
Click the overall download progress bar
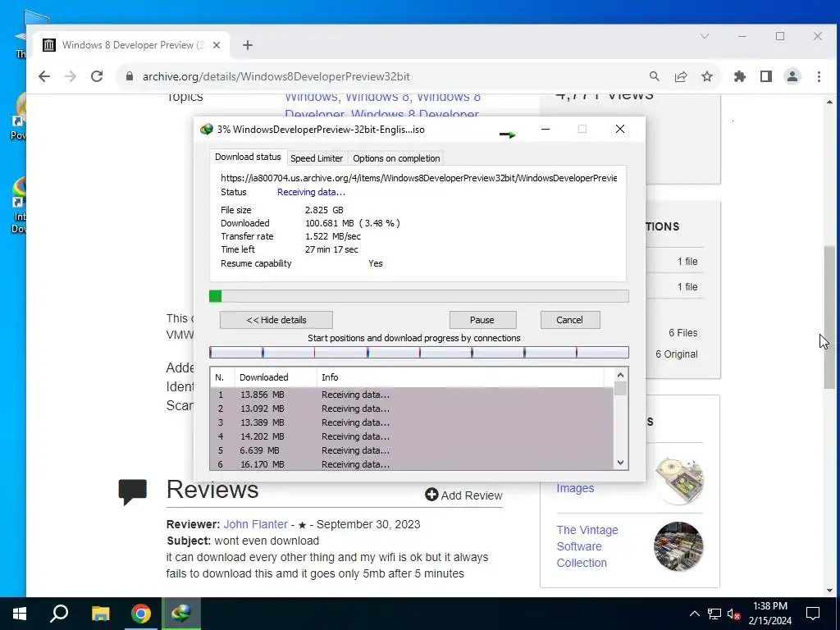419,296
